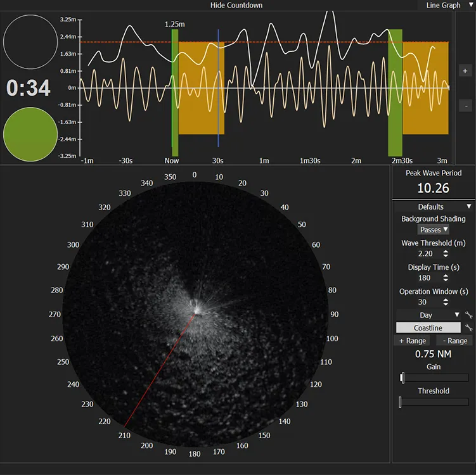This screenshot has width=476, height=475.
Task: Click the graph zoom out minus button
Action: point(465,105)
